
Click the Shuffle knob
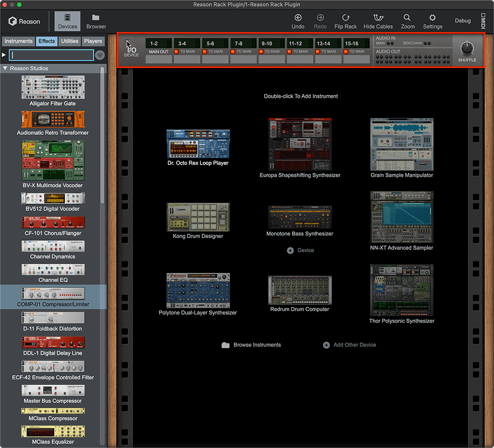[467, 48]
